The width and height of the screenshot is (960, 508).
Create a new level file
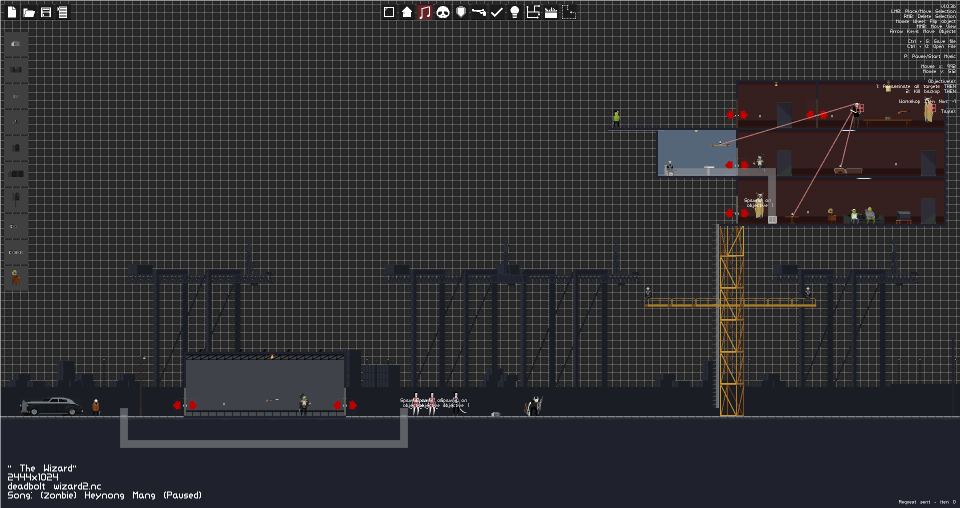12,12
